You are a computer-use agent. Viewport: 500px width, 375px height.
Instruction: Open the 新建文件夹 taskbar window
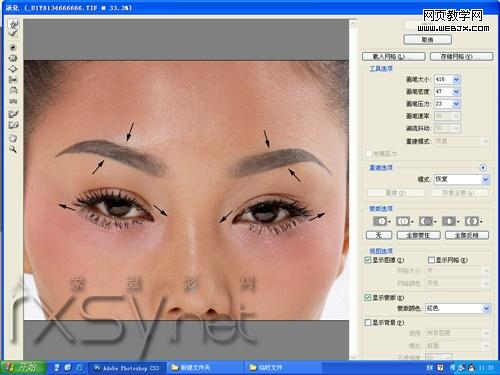205,368
